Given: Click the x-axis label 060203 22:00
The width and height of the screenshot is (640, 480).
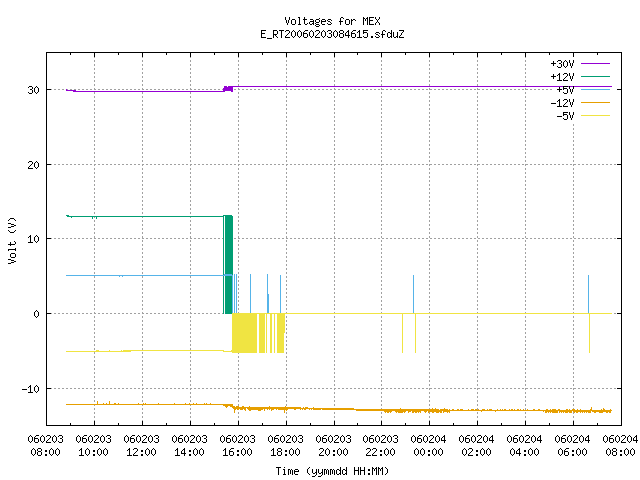Looking at the screenshot, I should (x=380, y=446).
